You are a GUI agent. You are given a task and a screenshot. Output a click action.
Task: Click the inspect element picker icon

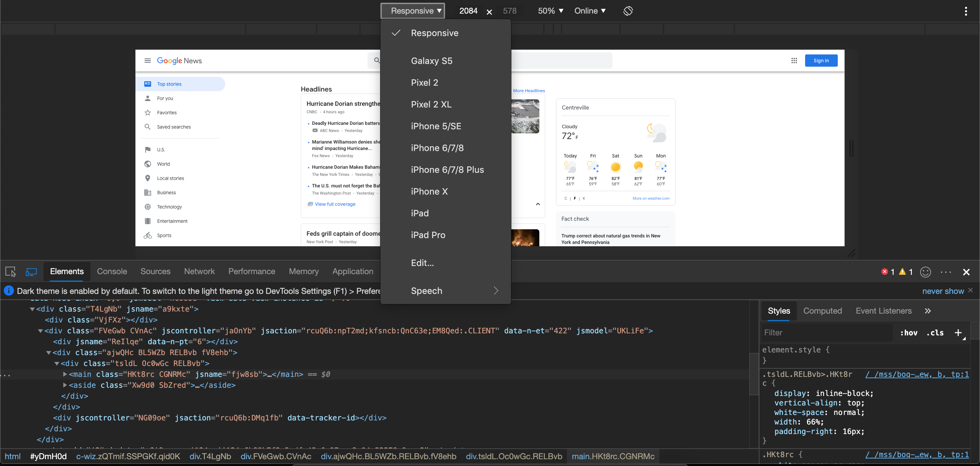coord(11,272)
